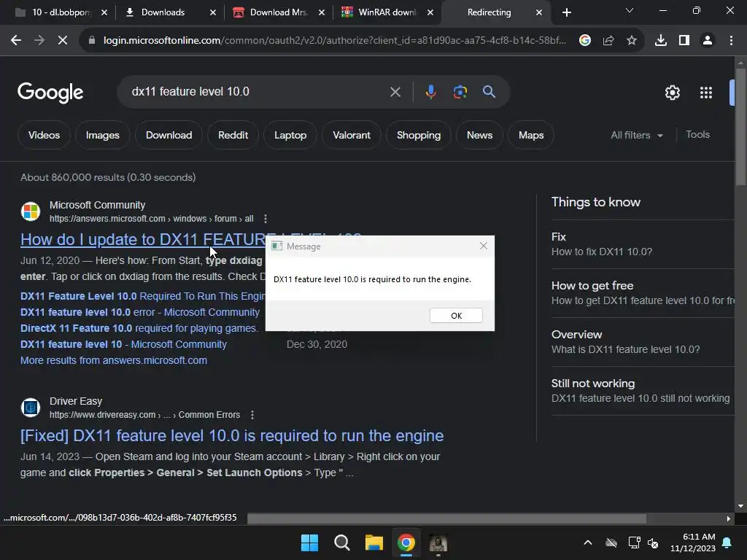Open Chrome three-dot menu

click(731, 41)
